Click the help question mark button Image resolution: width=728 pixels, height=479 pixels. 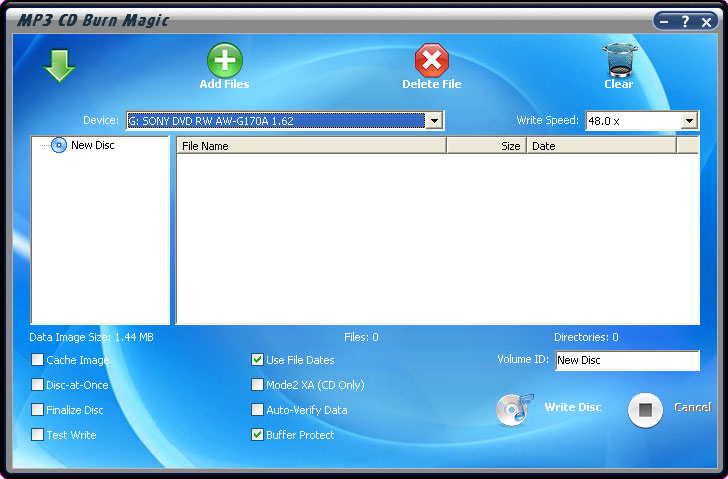point(685,21)
